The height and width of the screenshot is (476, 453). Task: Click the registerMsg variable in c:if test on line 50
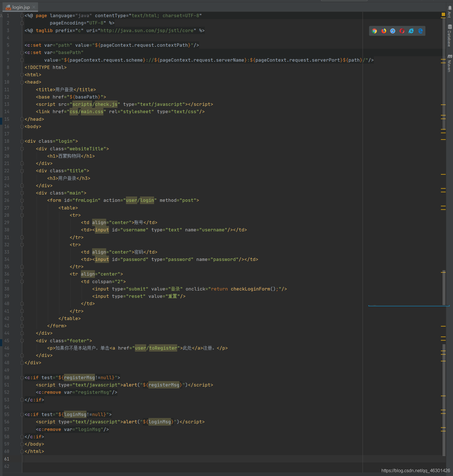[x=79, y=378]
